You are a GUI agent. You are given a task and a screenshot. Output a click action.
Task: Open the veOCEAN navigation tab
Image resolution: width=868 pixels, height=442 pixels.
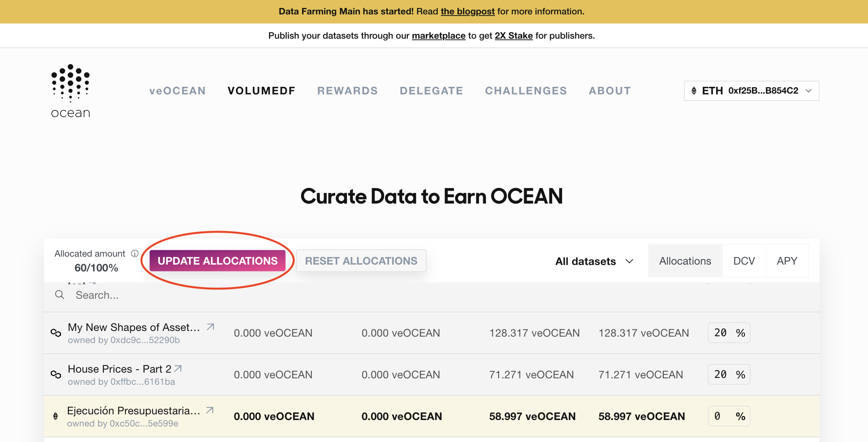(x=178, y=91)
